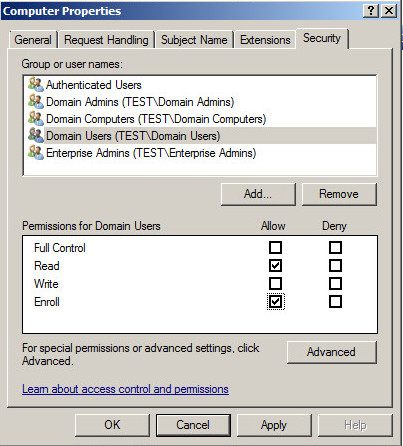Click the Add... button

(x=258, y=194)
